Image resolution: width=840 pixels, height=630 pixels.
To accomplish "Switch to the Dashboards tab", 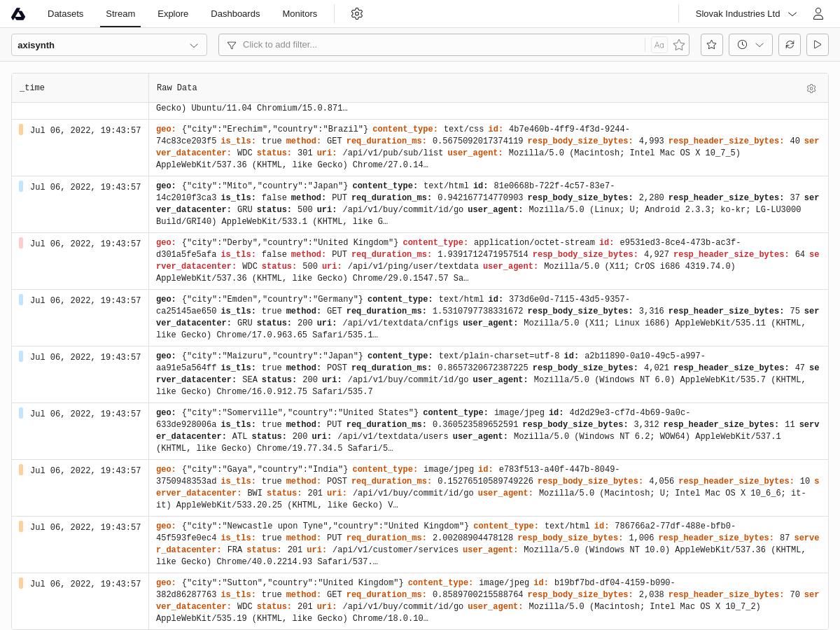I will click(x=235, y=14).
